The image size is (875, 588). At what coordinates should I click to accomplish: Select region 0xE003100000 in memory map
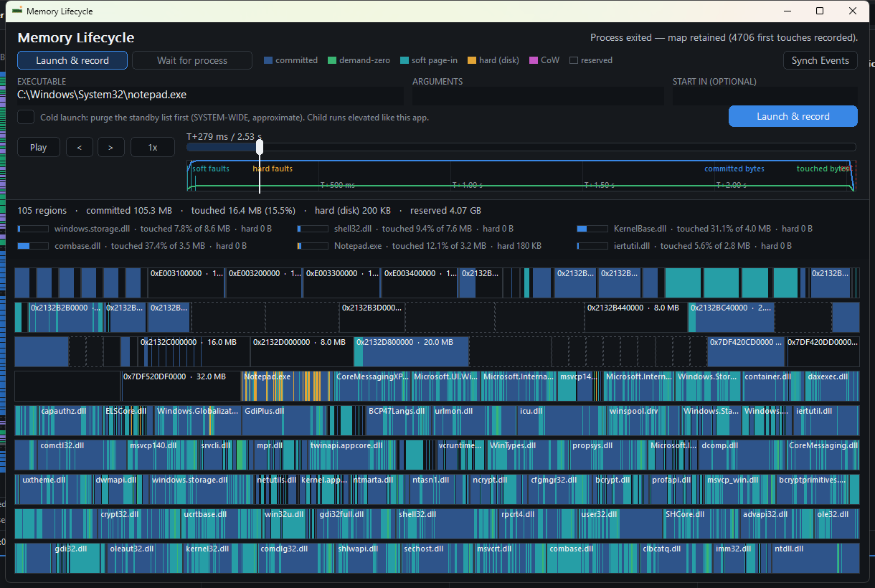186,283
